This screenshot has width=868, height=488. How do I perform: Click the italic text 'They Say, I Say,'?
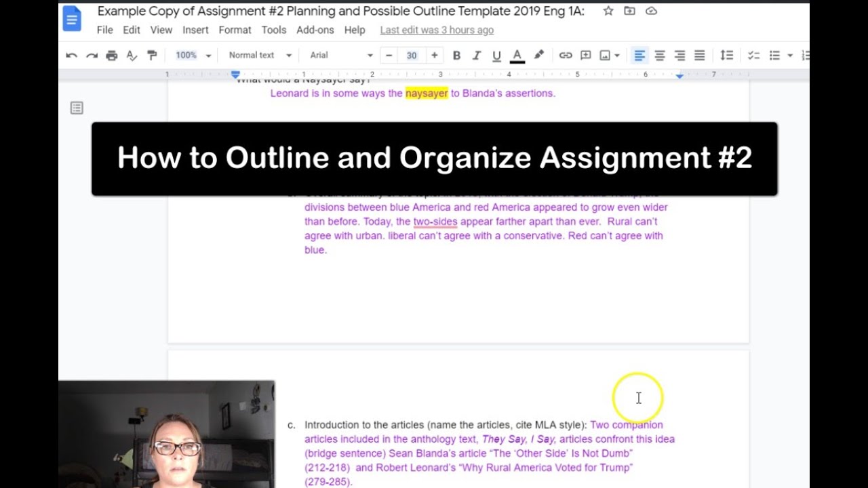click(x=519, y=439)
